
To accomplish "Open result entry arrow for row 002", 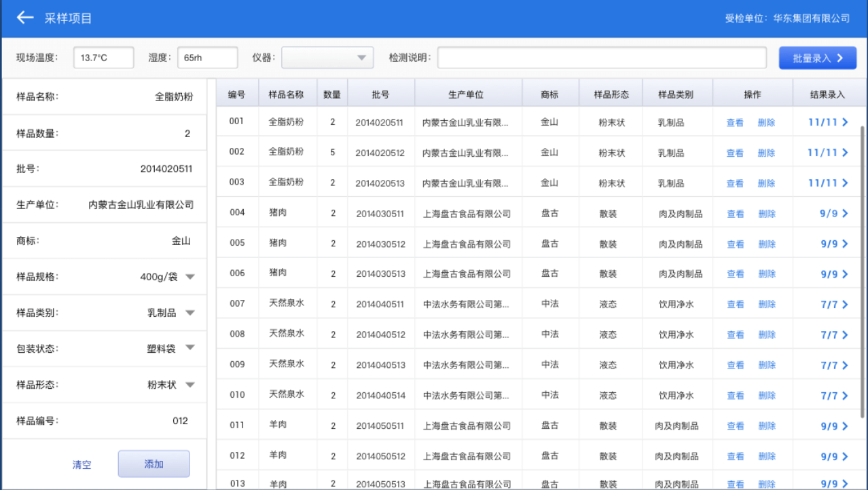I will (845, 153).
